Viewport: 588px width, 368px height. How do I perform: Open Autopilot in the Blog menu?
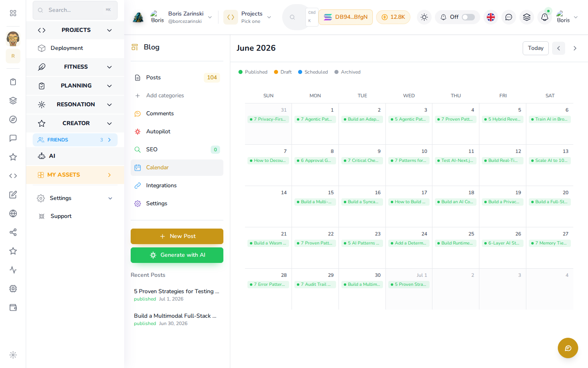pos(177,132)
